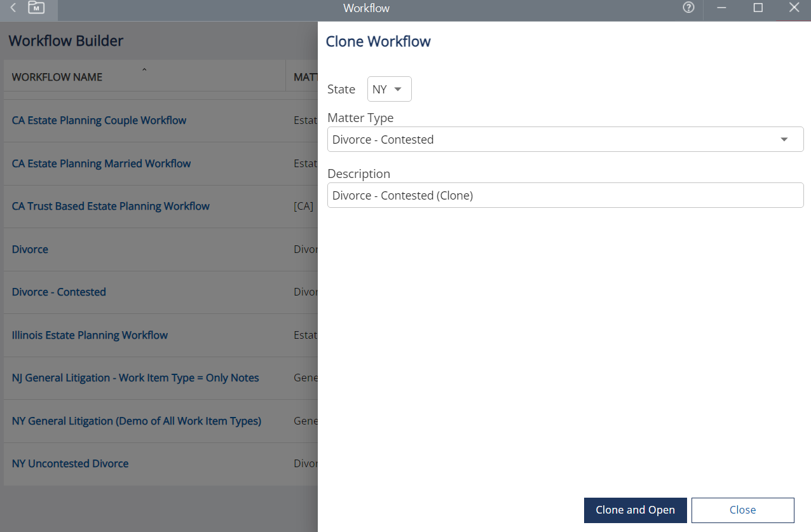This screenshot has height=532, width=811.
Task: Sort by the Workflow Name column header
Action: tap(57, 78)
